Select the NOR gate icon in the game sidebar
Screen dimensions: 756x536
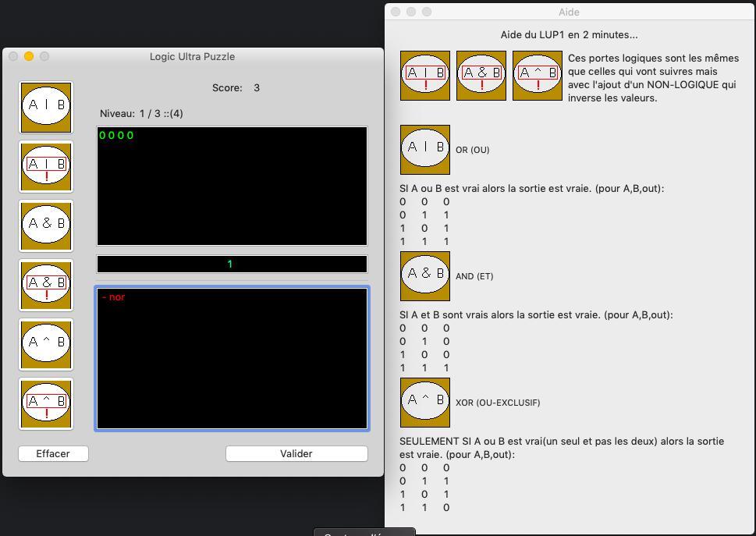point(46,166)
